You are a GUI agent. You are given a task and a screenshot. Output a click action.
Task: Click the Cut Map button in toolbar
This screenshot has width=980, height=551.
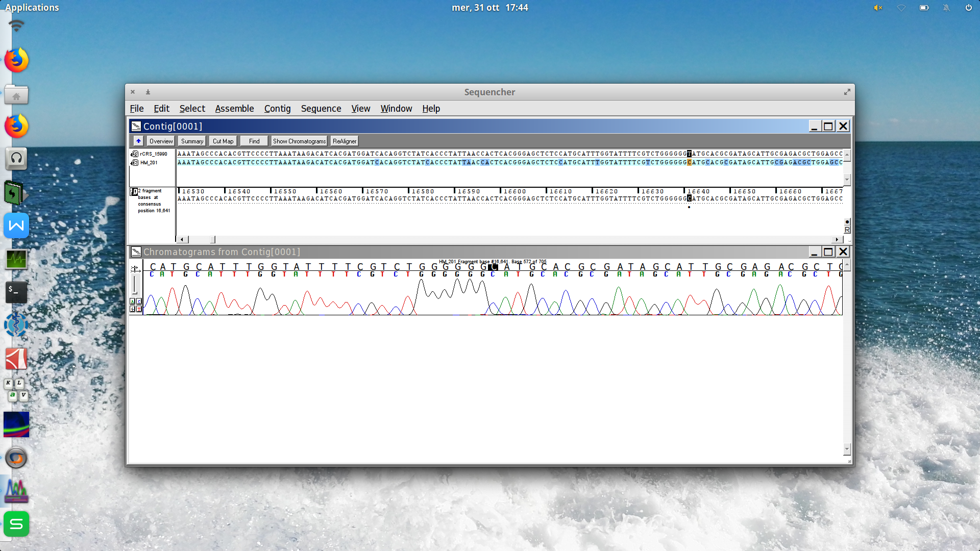tap(223, 141)
